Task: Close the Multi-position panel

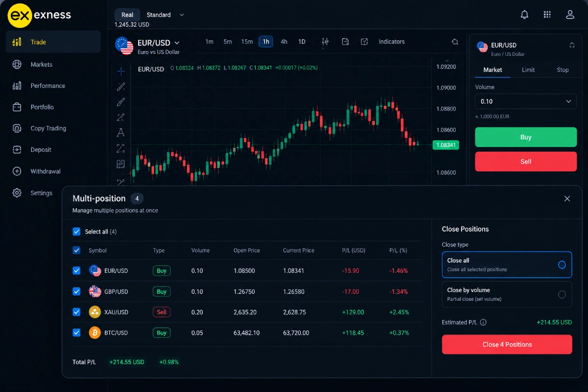Action: pos(567,198)
